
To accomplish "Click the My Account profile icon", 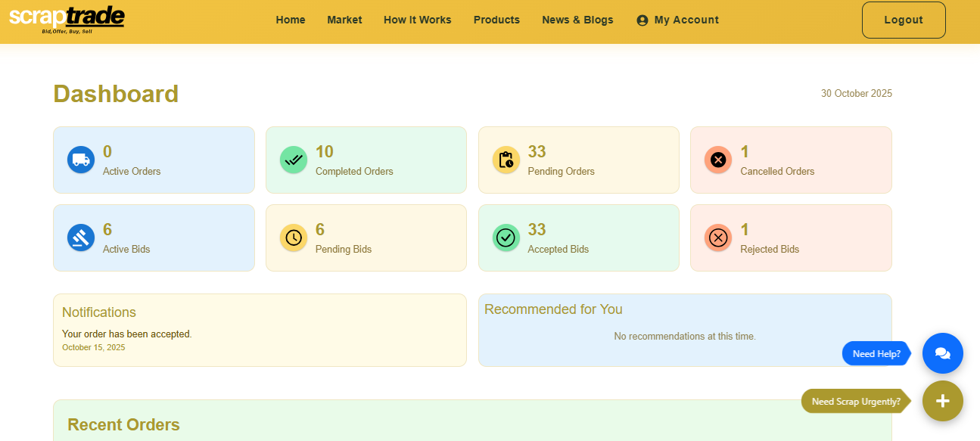I will (x=642, y=20).
